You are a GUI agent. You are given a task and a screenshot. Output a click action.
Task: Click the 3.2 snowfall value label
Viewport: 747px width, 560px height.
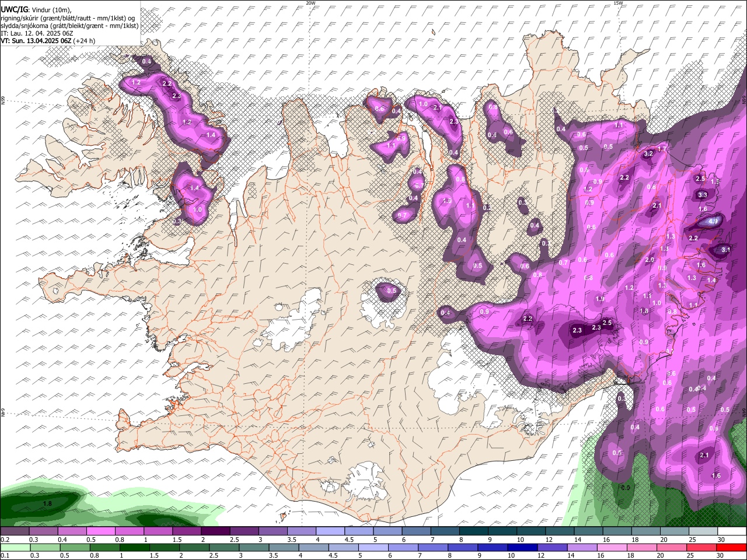click(648, 154)
